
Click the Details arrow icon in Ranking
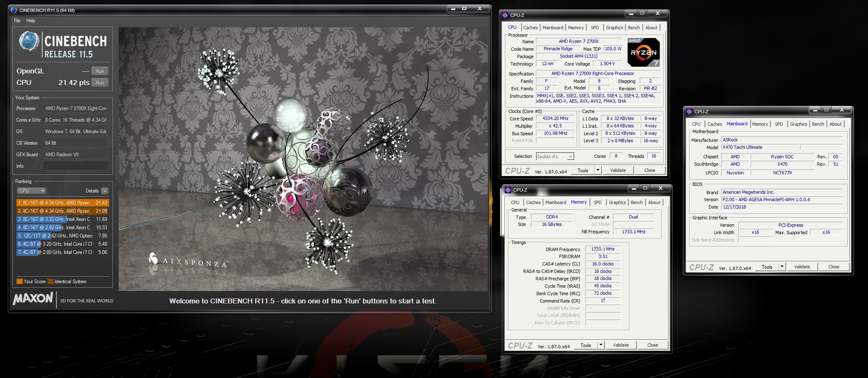(x=105, y=191)
